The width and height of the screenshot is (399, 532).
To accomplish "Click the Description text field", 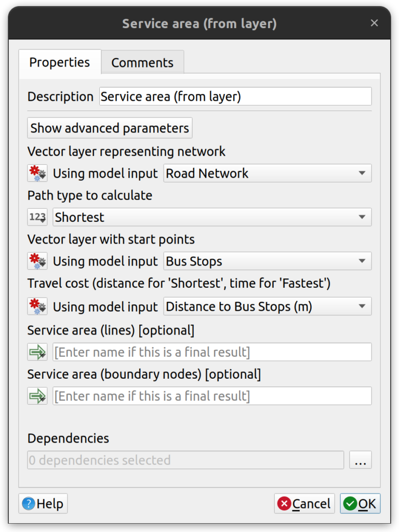I will pos(235,97).
